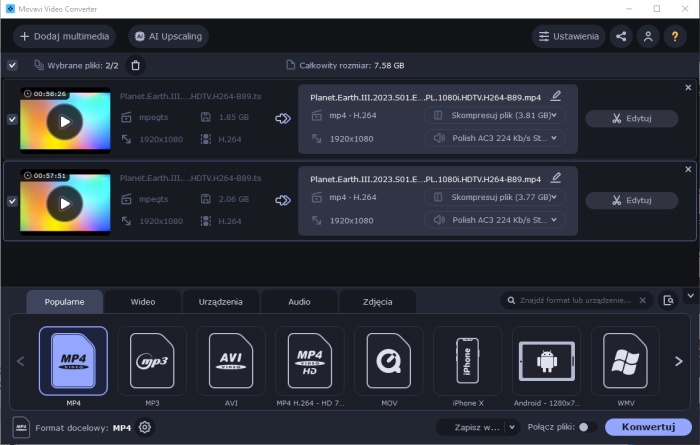Click first file's conversion arrow icon

[283, 118]
